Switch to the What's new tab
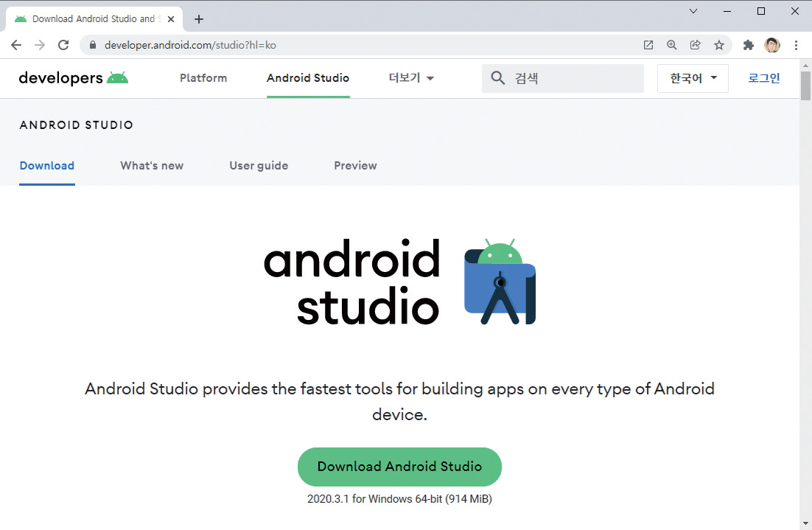 click(x=152, y=166)
